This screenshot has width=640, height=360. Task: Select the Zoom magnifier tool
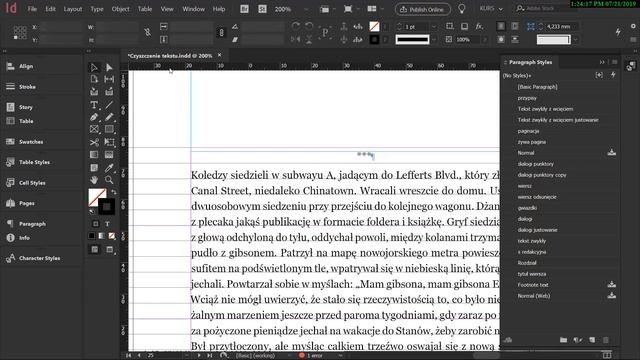109,180
